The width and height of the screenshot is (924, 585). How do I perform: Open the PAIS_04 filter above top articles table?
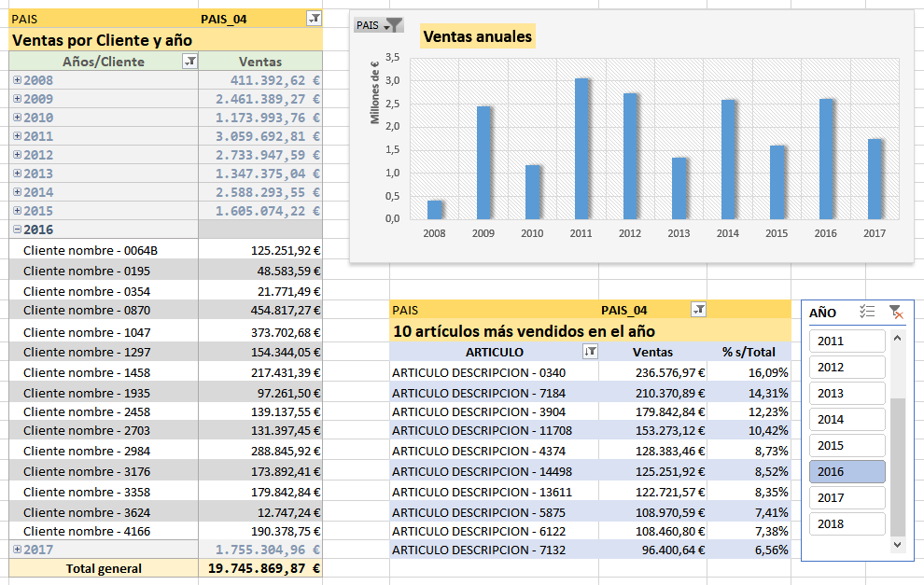699,310
